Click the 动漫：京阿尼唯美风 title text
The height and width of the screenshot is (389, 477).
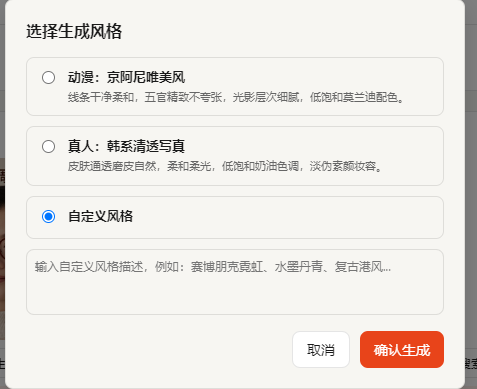click(x=126, y=78)
